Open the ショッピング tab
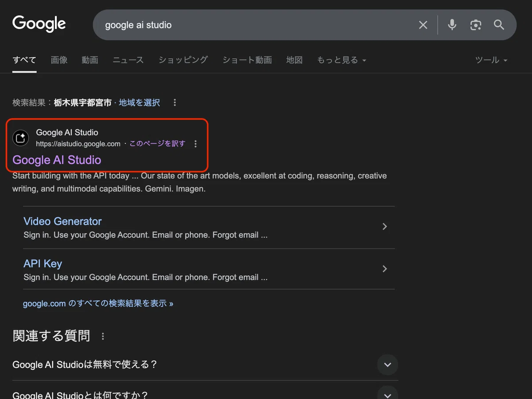532x399 pixels. click(183, 60)
